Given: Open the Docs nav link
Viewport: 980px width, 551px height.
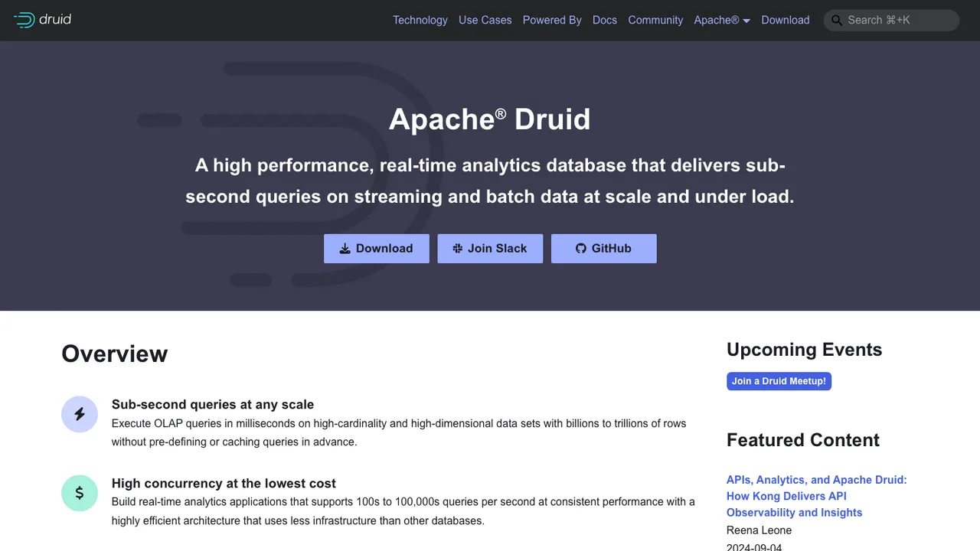Looking at the screenshot, I should click(x=605, y=20).
